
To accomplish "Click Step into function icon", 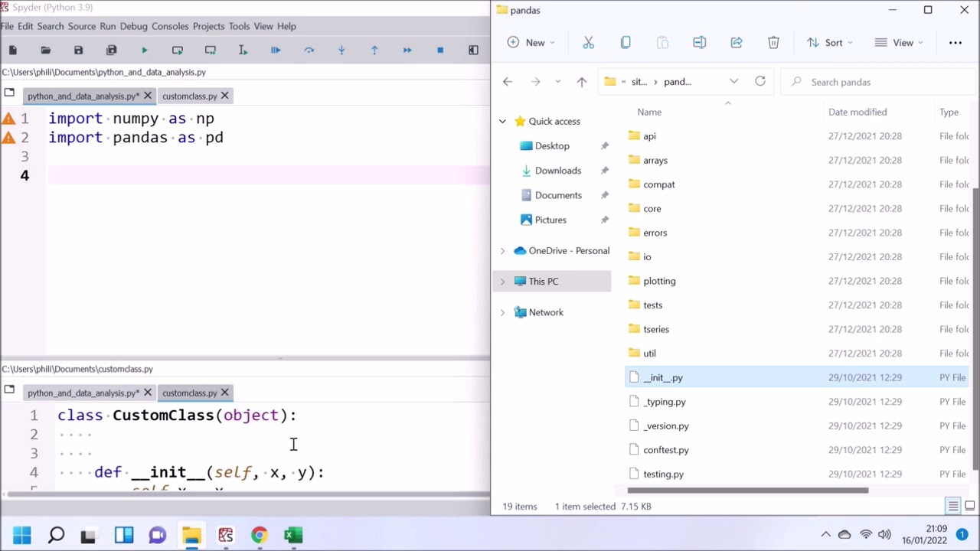I will pos(341,51).
